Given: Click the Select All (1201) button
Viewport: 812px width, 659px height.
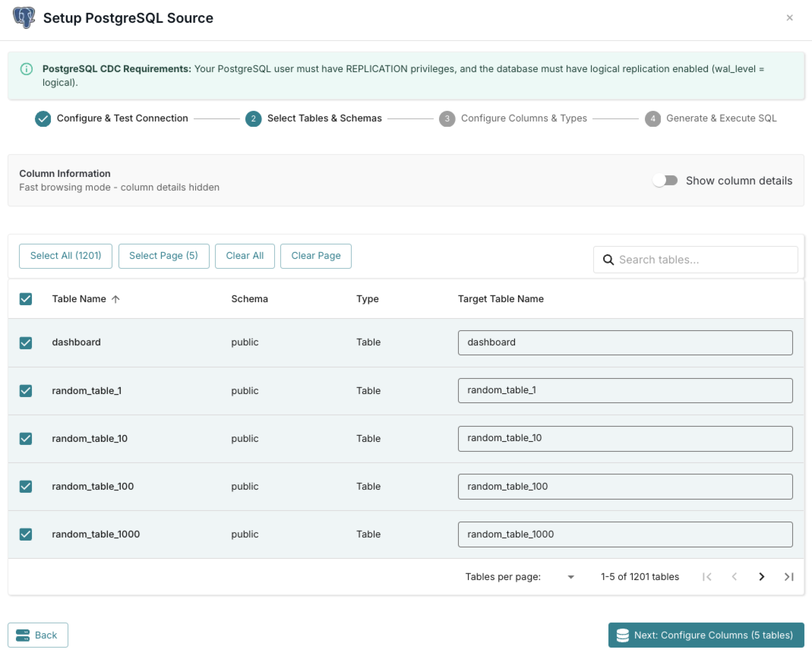Looking at the screenshot, I should pos(65,256).
